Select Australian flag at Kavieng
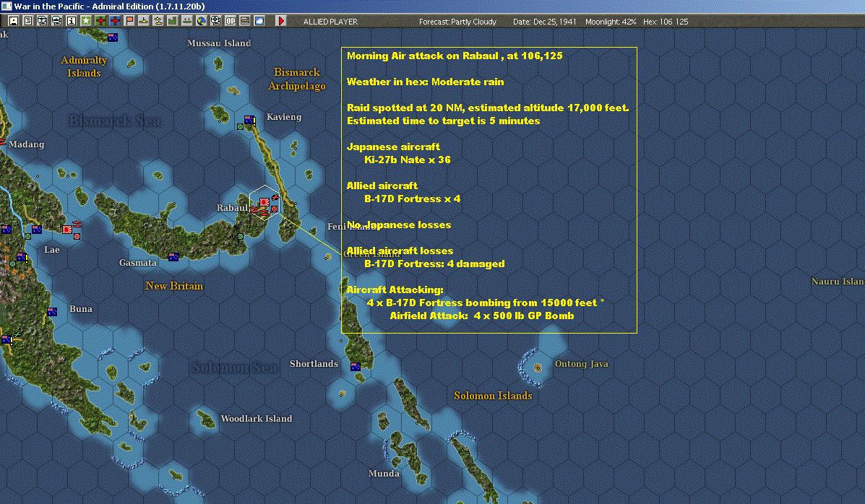This screenshot has width=865, height=504. (x=249, y=120)
